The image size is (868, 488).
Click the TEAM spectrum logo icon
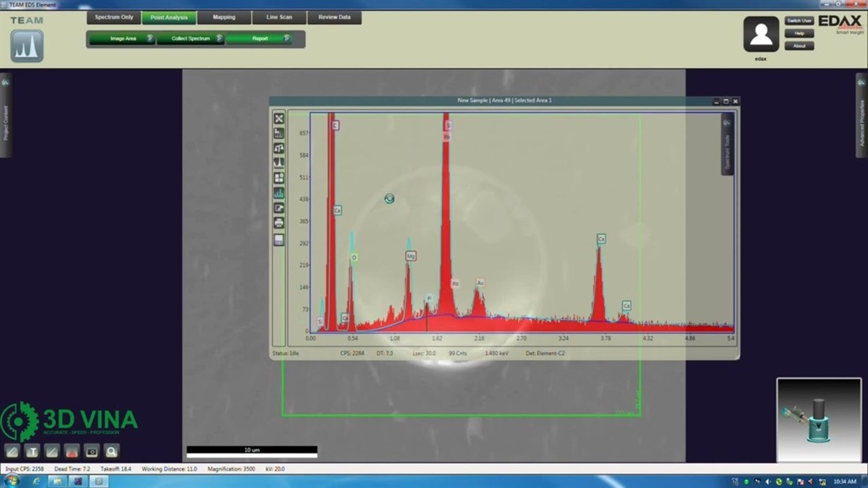[x=27, y=46]
